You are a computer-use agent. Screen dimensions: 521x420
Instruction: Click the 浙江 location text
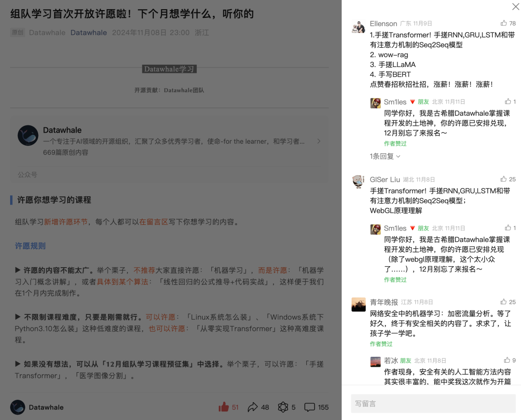(202, 32)
